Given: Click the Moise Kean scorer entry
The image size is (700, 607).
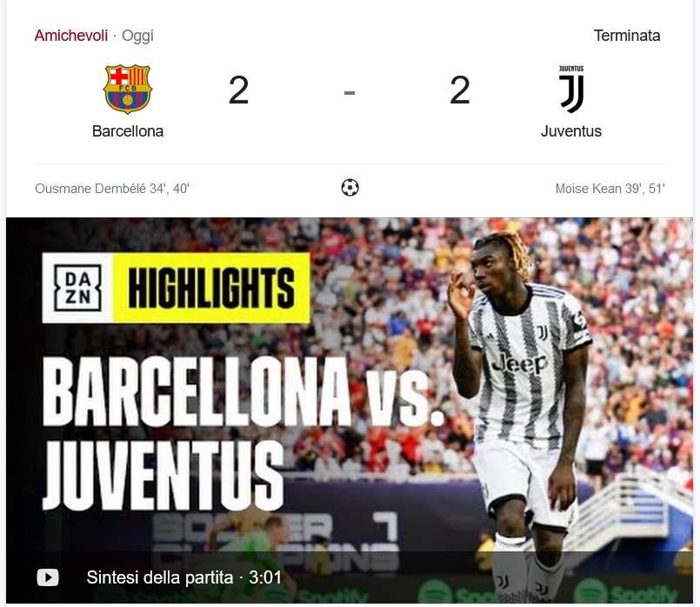Looking at the screenshot, I should [x=610, y=189].
